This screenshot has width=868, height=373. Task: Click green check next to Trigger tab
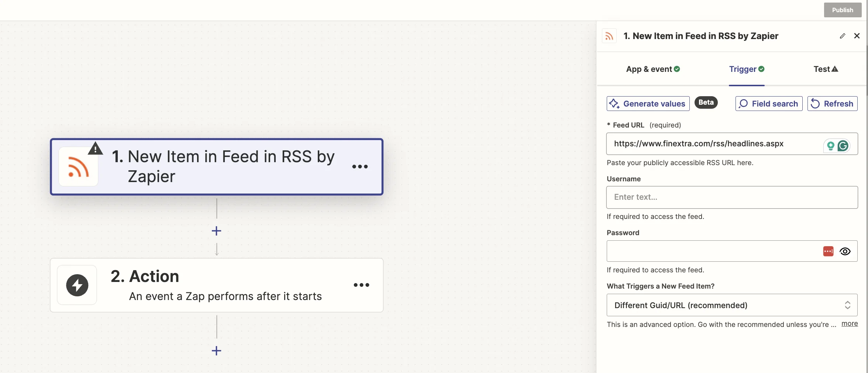click(761, 69)
